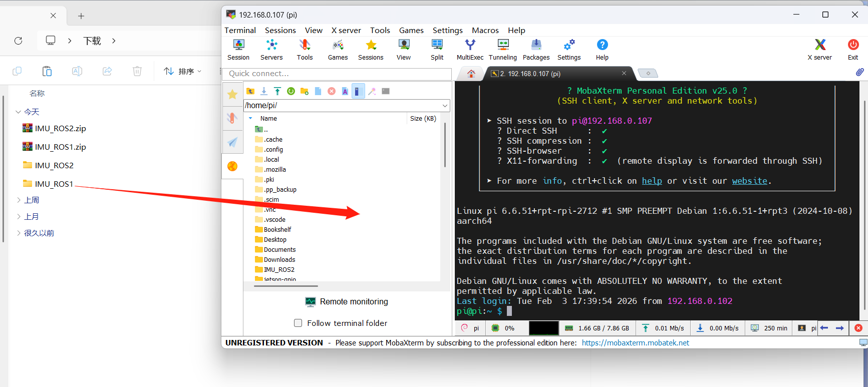868x387 pixels.
Task: Open the X server menu
Action: click(346, 30)
